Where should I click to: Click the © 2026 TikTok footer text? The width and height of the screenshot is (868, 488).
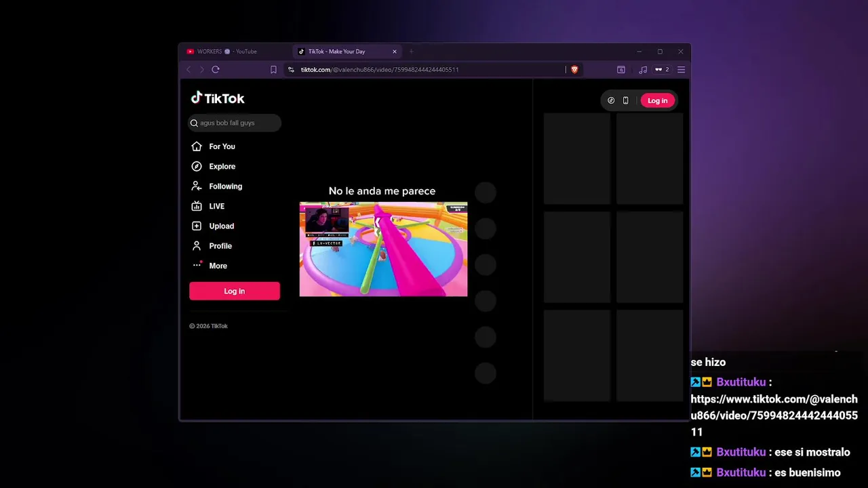(208, 326)
